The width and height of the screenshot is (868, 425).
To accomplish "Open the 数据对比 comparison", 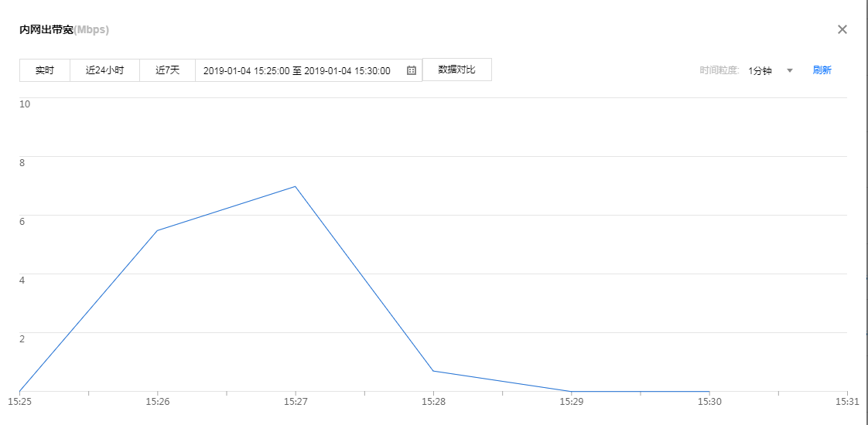I will [x=456, y=70].
